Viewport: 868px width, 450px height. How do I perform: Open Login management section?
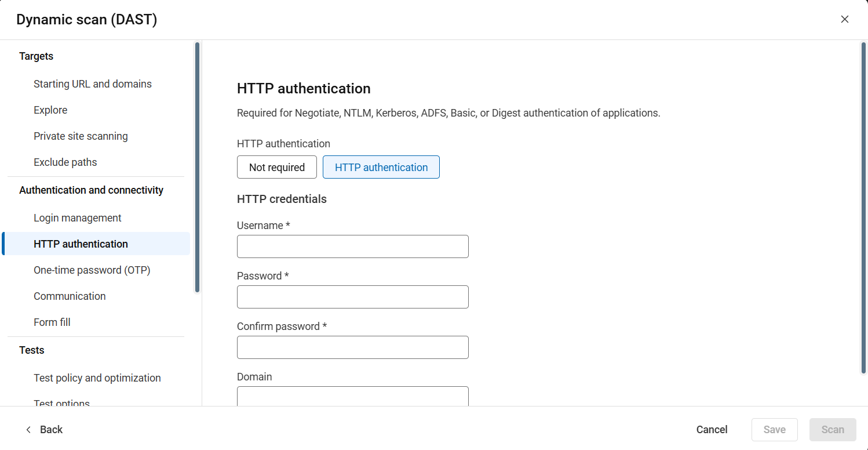tap(78, 218)
